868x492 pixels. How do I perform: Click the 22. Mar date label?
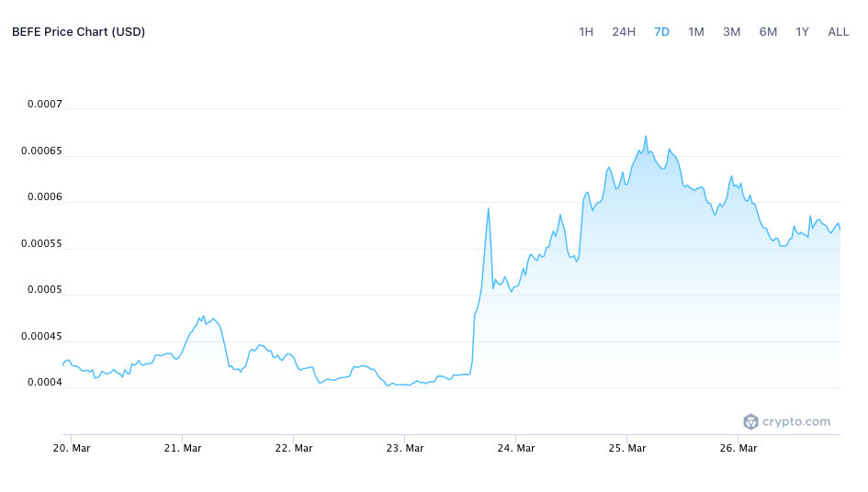coord(294,448)
